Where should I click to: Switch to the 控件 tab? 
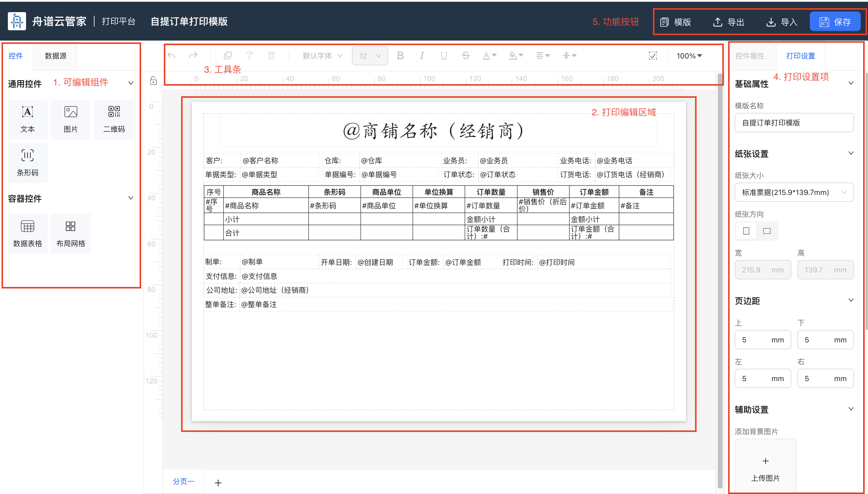[16, 56]
